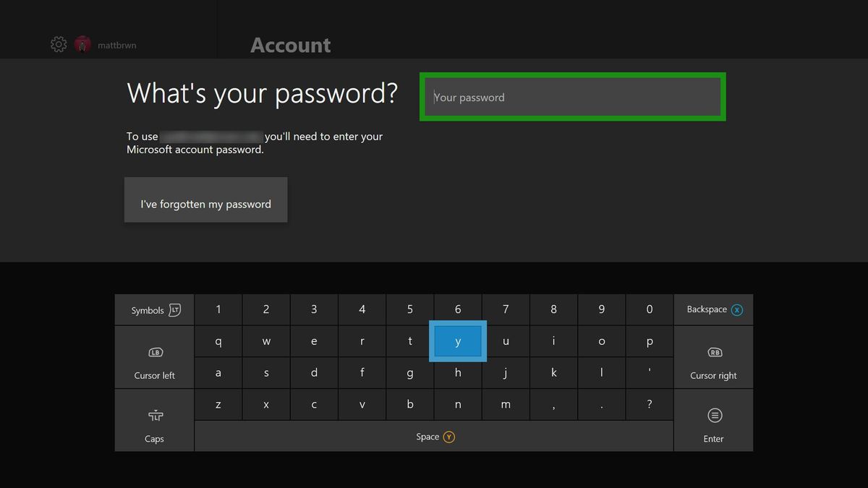Switch to the Symbols keyboard layout
Image resolution: width=868 pixels, height=488 pixels.
[x=155, y=310]
